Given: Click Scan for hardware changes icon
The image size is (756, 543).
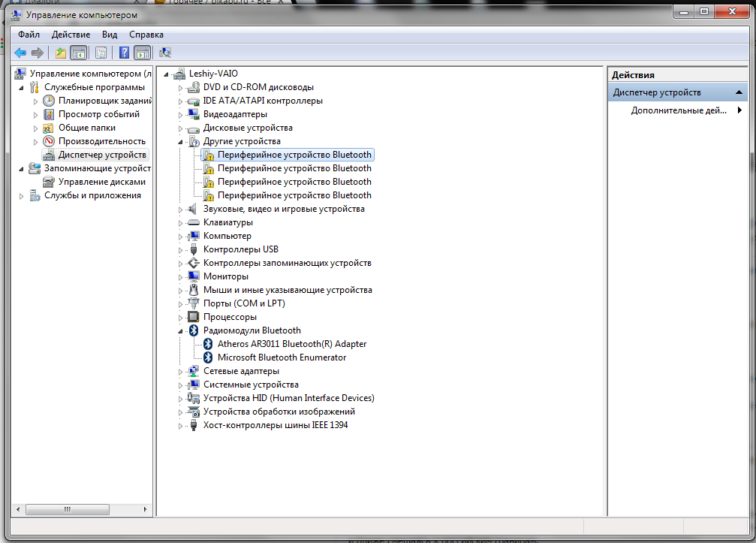Looking at the screenshot, I should tap(165, 53).
